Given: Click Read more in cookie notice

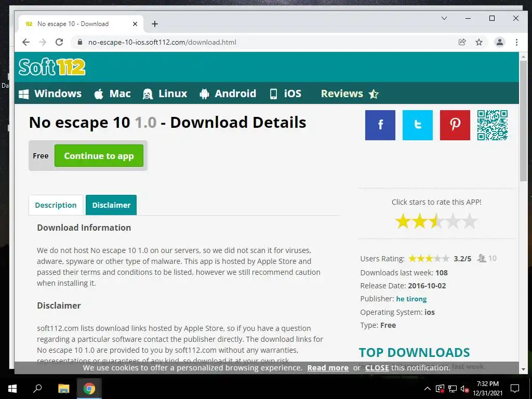Looking at the screenshot, I should tap(328, 368).
